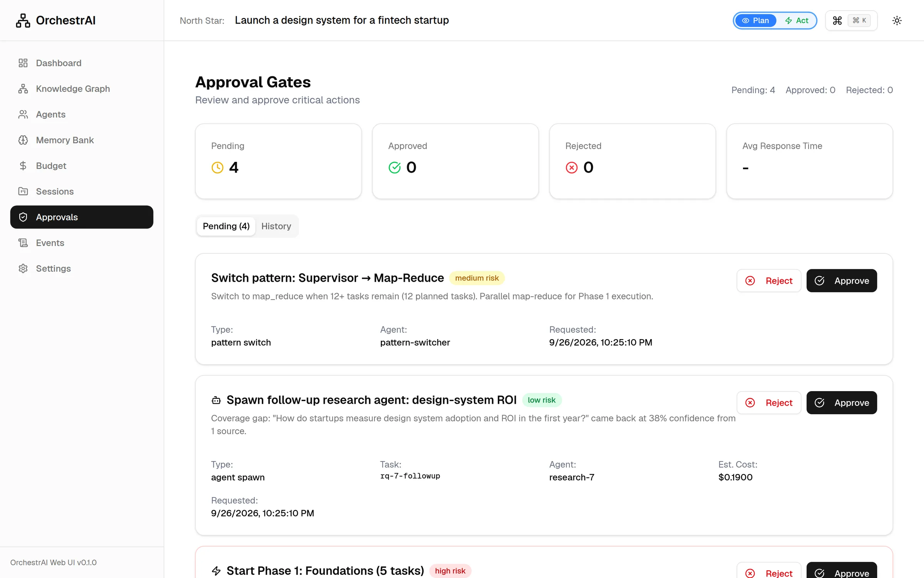Switch to the History tab
Viewport: 924px width, 578px height.
[x=276, y=226]
